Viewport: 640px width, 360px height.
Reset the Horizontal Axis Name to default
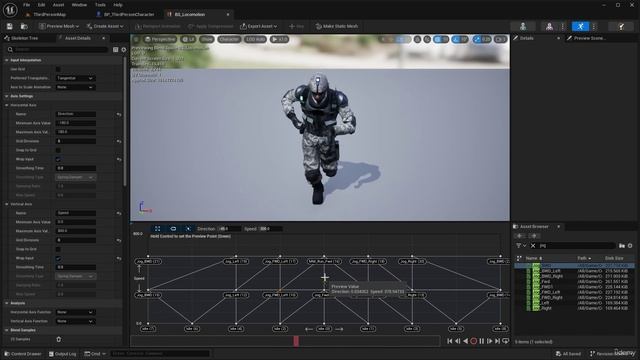pyautogui.click(x=119, y=114)
